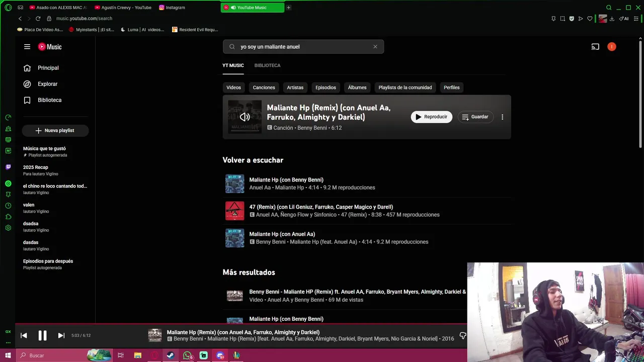Open browser downloads icon
The image size is (644, 362).
click(x=612, y=19)
